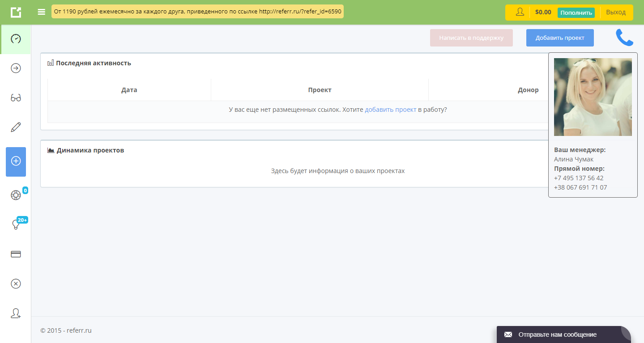
Task: Open the credit card billing icon
Action: tap(16, 254)
